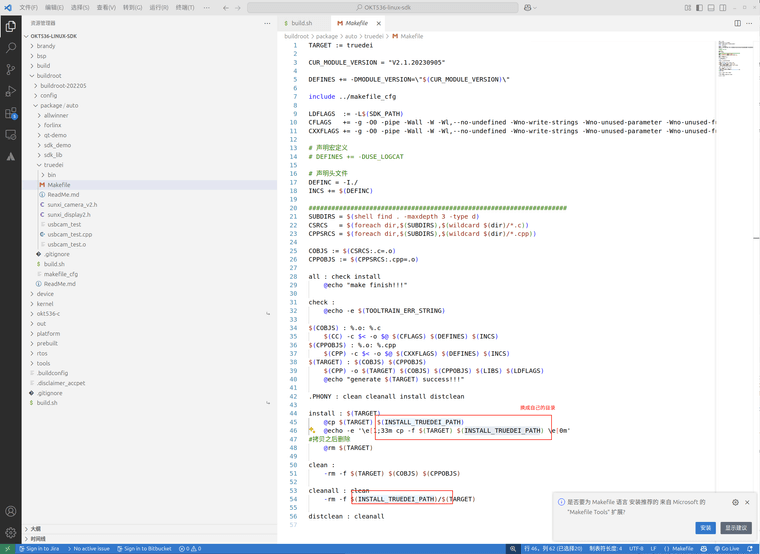Viewport: 760px width, 554px height.
Task: Open Remote Explorer in activity bar
Action: tap(11, 135)
